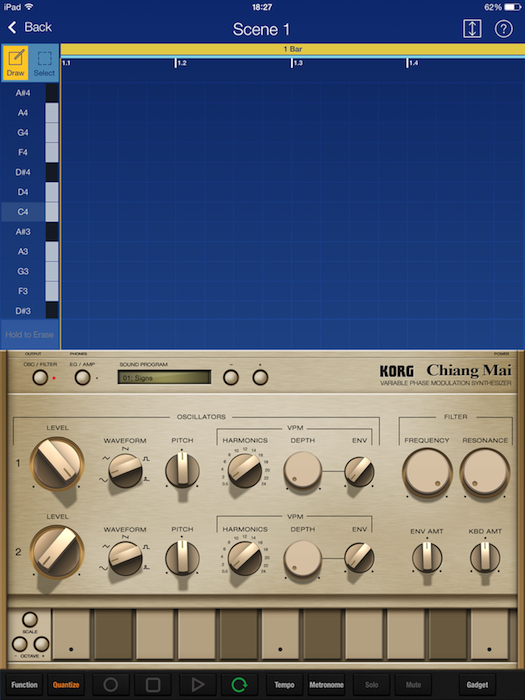Tap the A#4 piano roll key
This screenshot has width=525, height=700.
(x=29, y=93)
